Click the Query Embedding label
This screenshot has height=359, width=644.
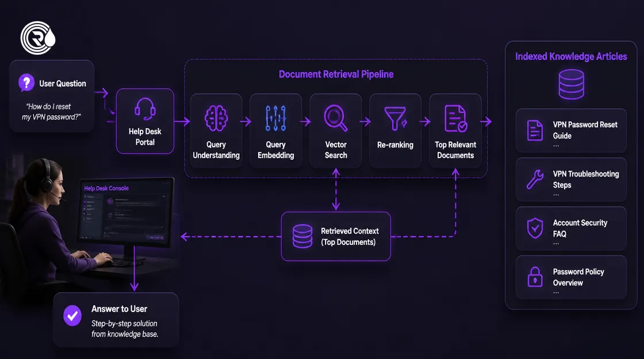[275, 150]
